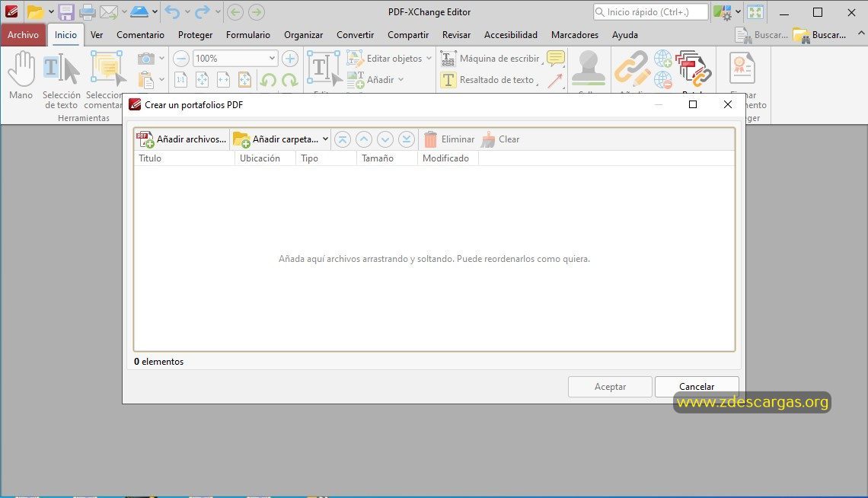Screen dimensions: 868x498
Task: Open the Convertir ribbon tab
Action: [356, 35]
